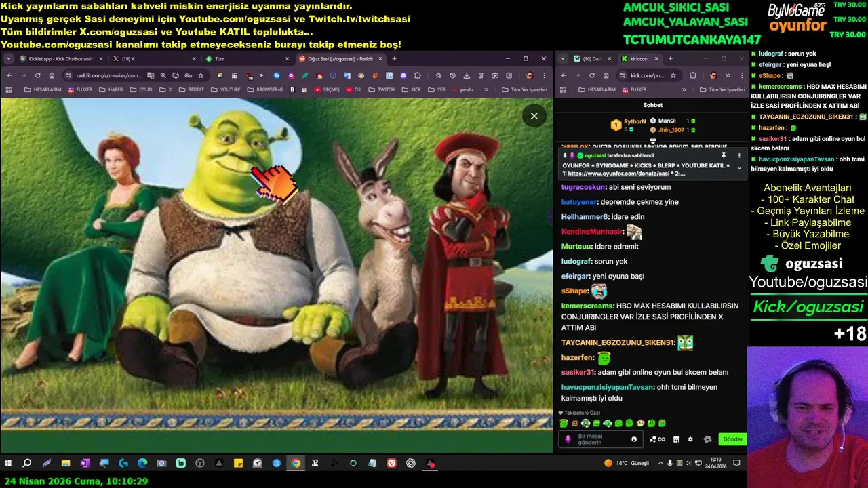The image size is (868, 488).
Task: Switch to the Kicklet.app browser tab
Action: click(x=60, y=59)
